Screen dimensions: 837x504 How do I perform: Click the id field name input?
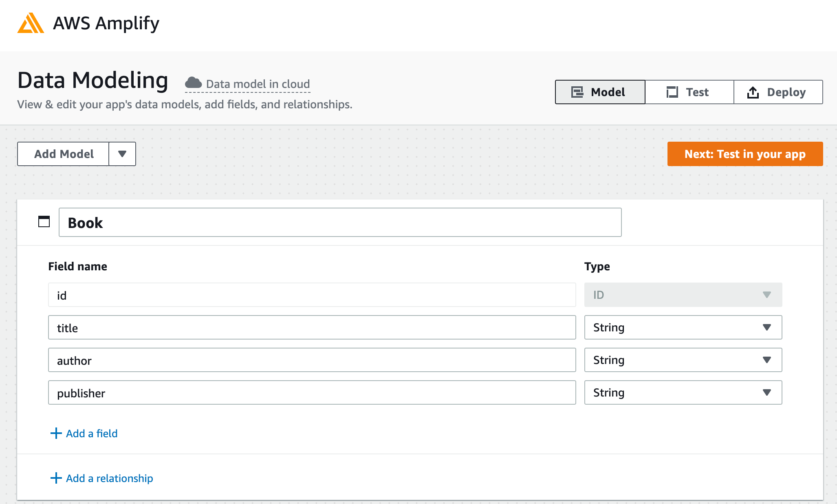pyautogui.click(x=312, y=295)
